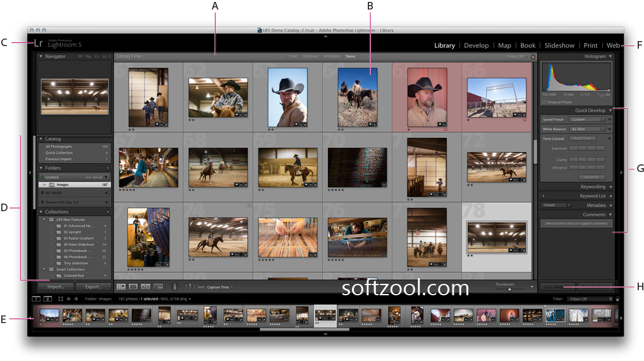The width and height of the screenshot is (644, 361).
Task: Select None in Library Filter bar
Action: (350, 56)
